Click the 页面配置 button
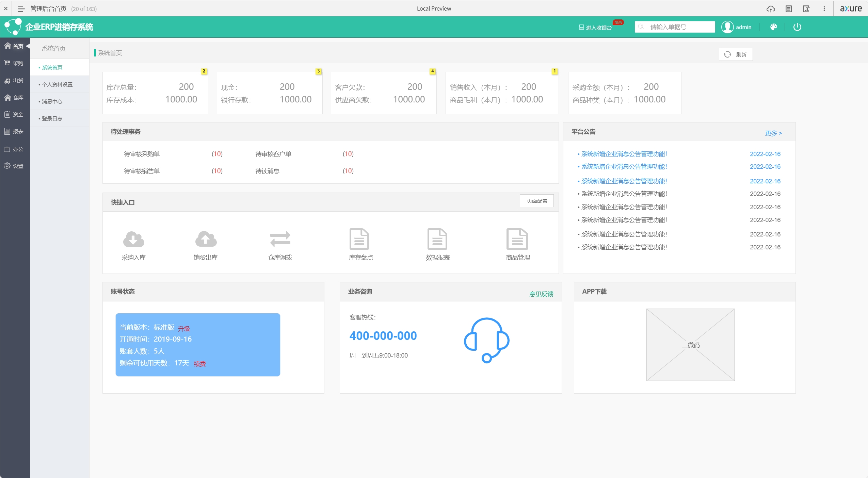Viewport: 868px width, 478px height. pos(536,201)
